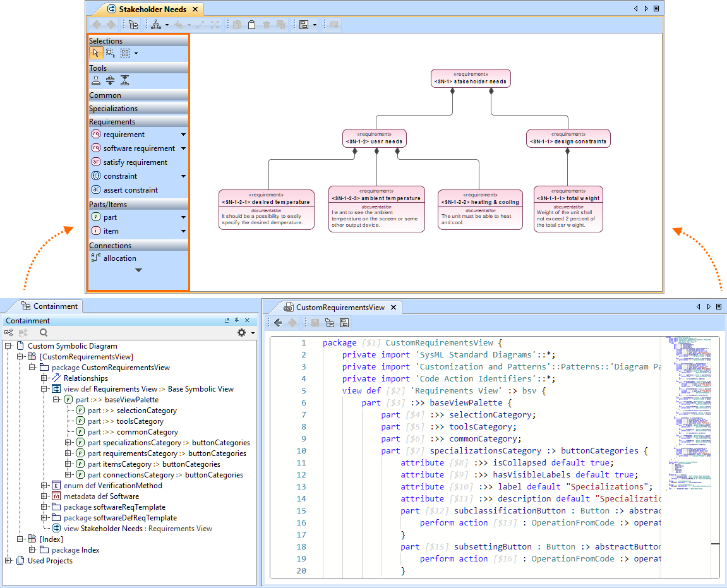Switch to the CustomRequirementsView tab
The image size is (727, 588).
click(x=340, y=308)
